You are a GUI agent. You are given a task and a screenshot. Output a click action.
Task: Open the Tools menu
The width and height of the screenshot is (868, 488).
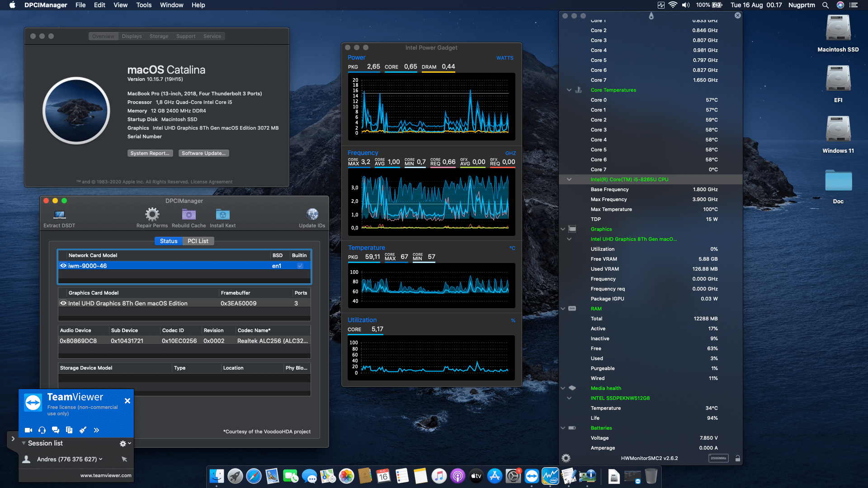pyautogui.click(x=144, y=5)
